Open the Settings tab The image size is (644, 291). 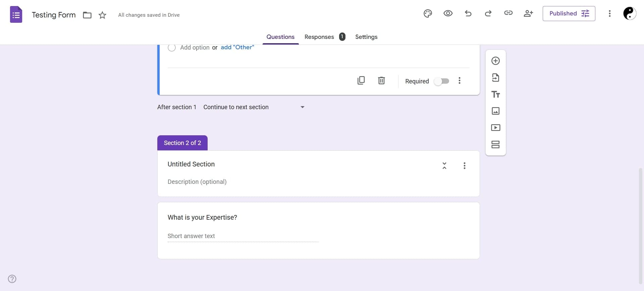click(x=366, y=37)
